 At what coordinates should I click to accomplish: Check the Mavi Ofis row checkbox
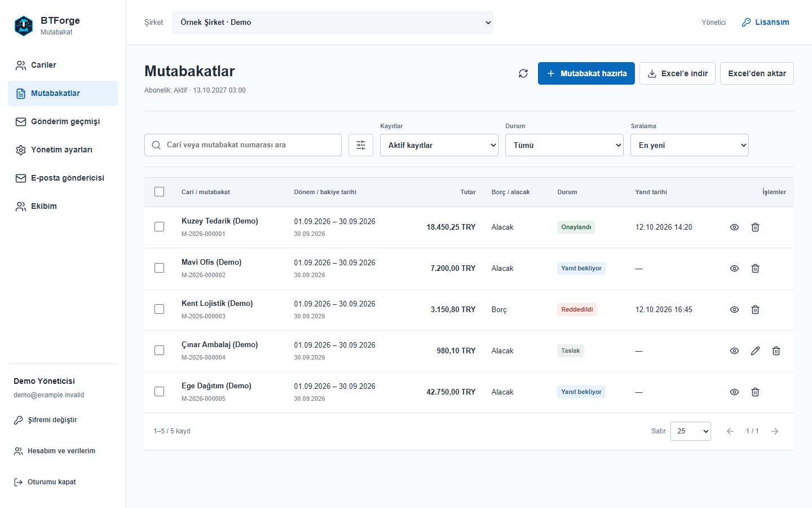point(159,268)
